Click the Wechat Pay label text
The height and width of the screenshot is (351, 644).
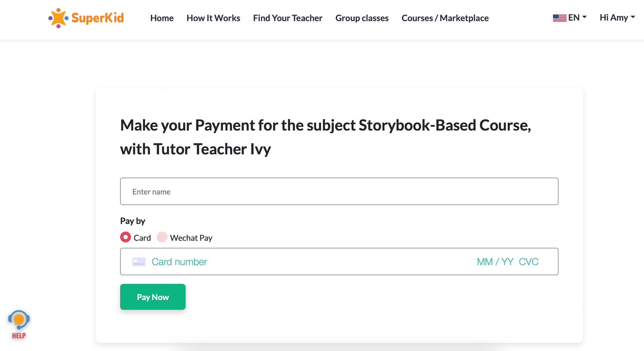click(x=191, y=238)
